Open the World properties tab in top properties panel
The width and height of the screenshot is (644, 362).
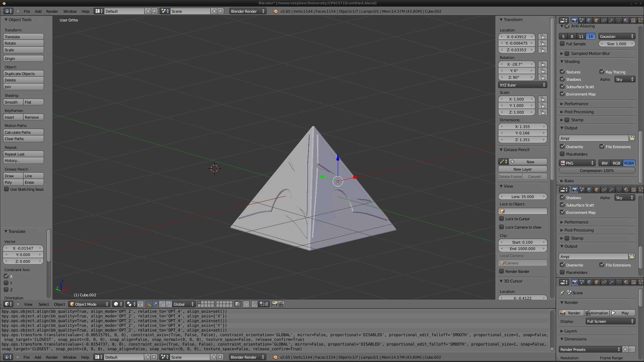point(589,20)
